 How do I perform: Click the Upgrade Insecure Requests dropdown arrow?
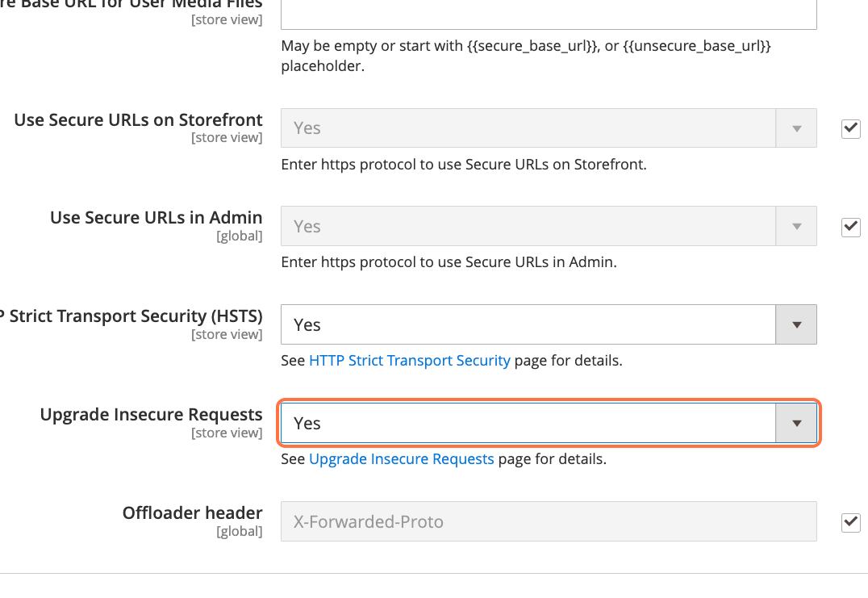(796, 422)
